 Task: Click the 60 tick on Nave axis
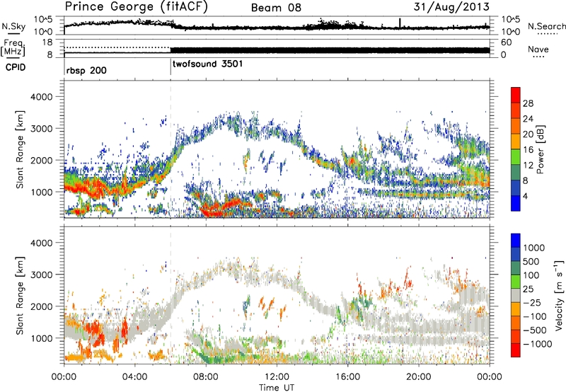point(506,42)
